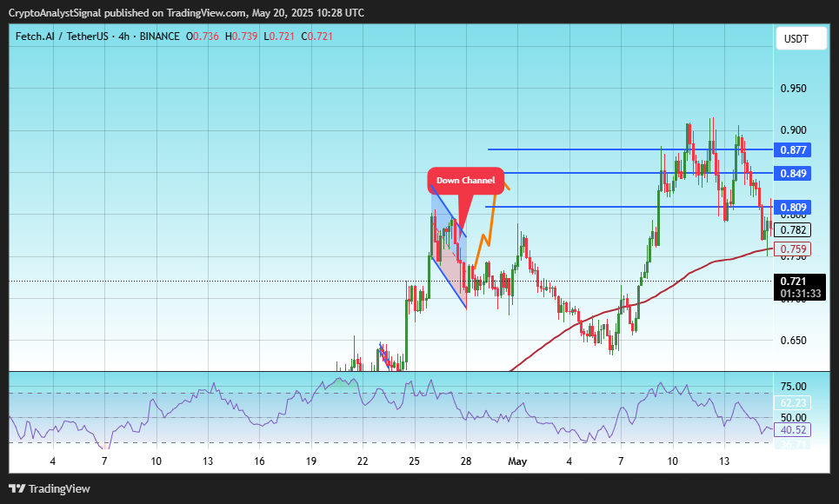Image resolution: width=839 pixels, height=504 pixels.
Task: Click the RSI 50.00 scale label
Action: click(794, 417)
